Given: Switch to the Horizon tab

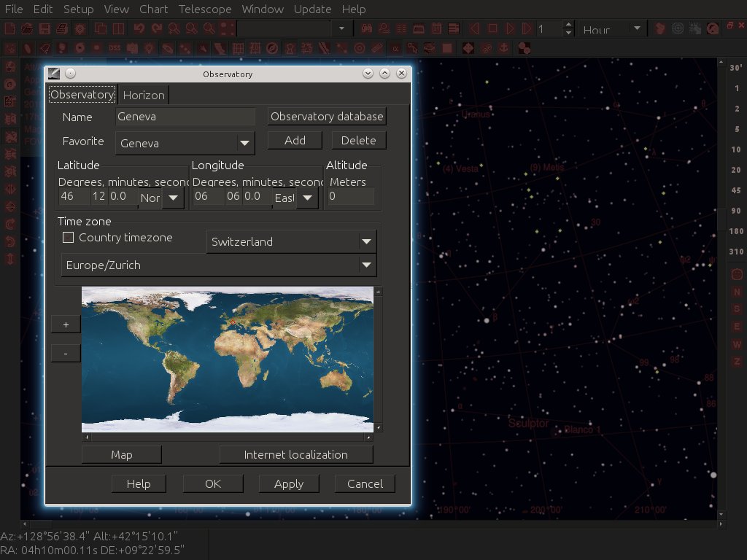Looking at the screenshot, I should coord(144,95).
